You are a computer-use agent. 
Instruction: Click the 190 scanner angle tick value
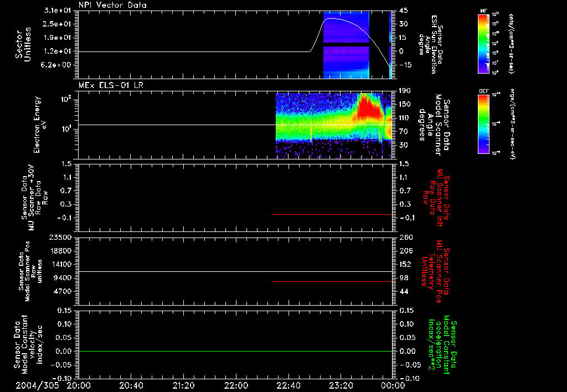405,91
